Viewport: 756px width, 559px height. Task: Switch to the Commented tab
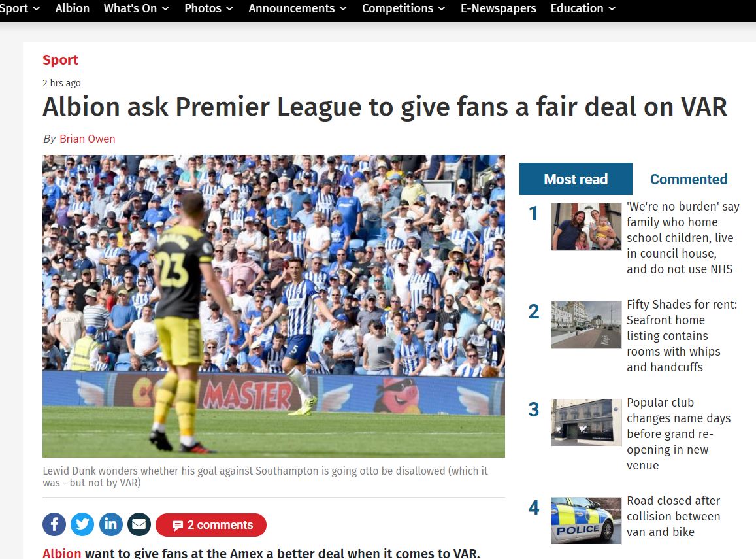pos(689,179)
